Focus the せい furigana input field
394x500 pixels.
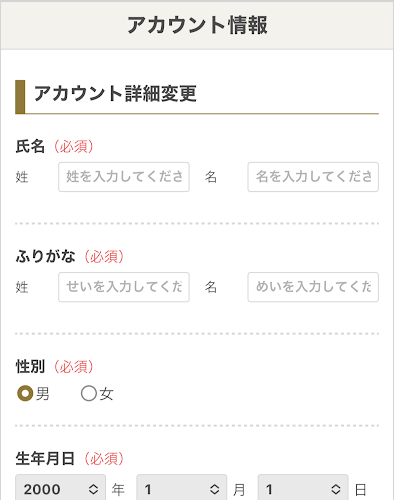124,287
